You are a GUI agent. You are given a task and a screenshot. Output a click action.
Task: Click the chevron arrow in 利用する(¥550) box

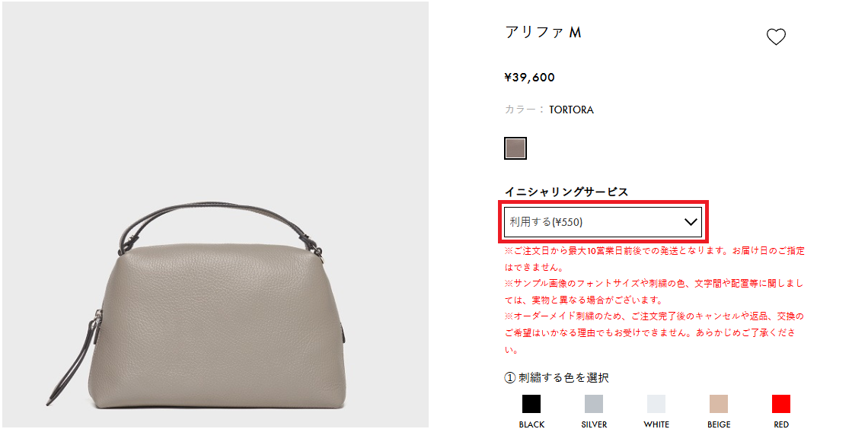click(x=690, y=222)
